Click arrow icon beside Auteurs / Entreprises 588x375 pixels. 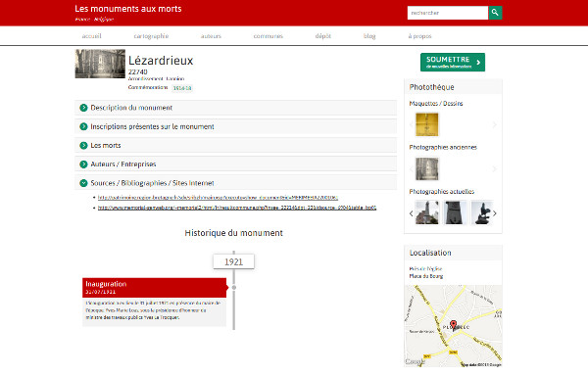83,164
